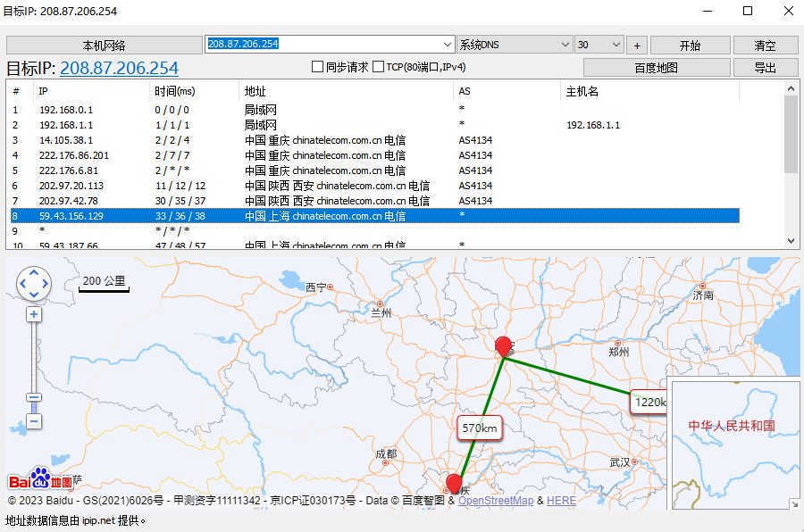
Task: Click the hop list scroll down arrow
Action: pyautogui.click(x=791, y=241)
